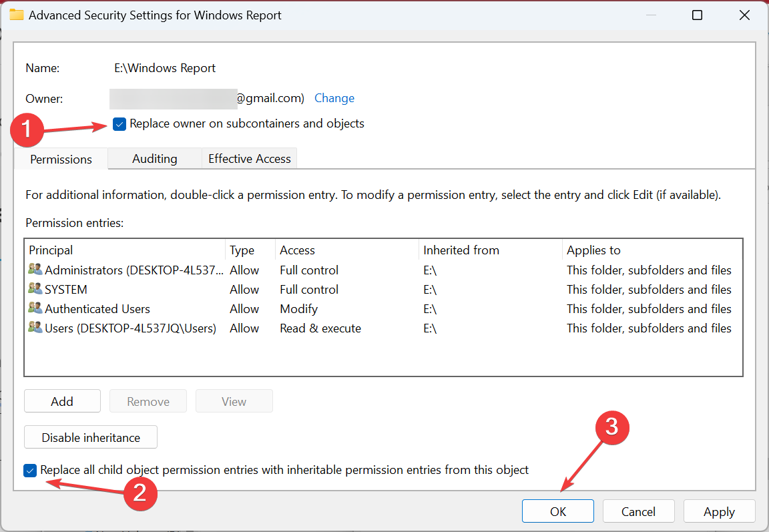This screenshot has height=532, width=769.
Task: Select the Administrators (DESKTOP-4L537...) entry name
Action: point(134,270)
